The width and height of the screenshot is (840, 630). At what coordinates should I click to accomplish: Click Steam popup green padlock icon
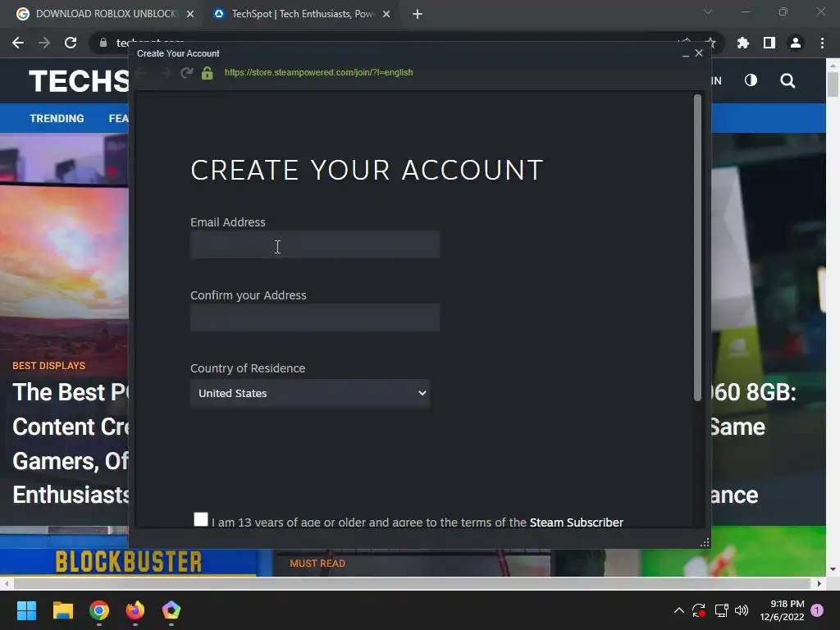208,72
